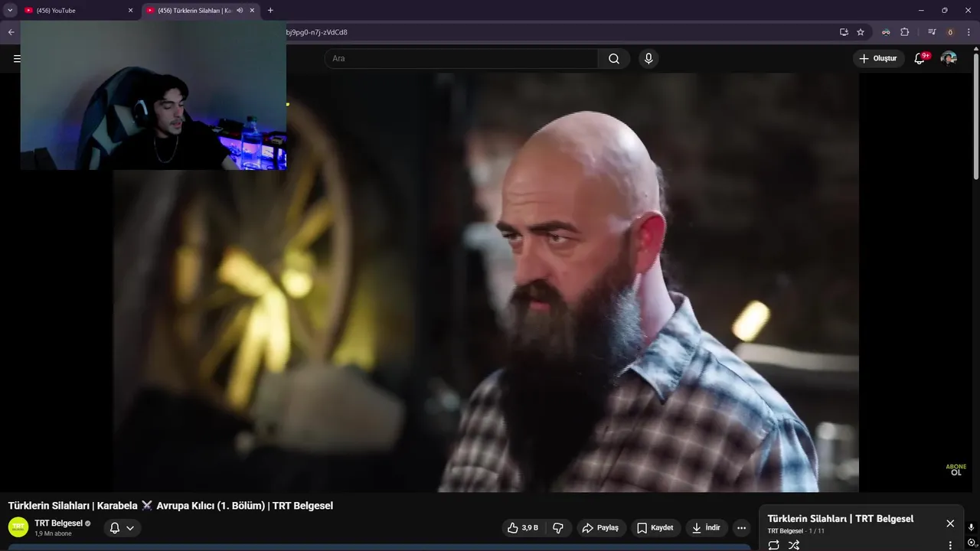Mute the tab via its speaker icon
This screenshot has height=551, width=980.
pos(240,11)
